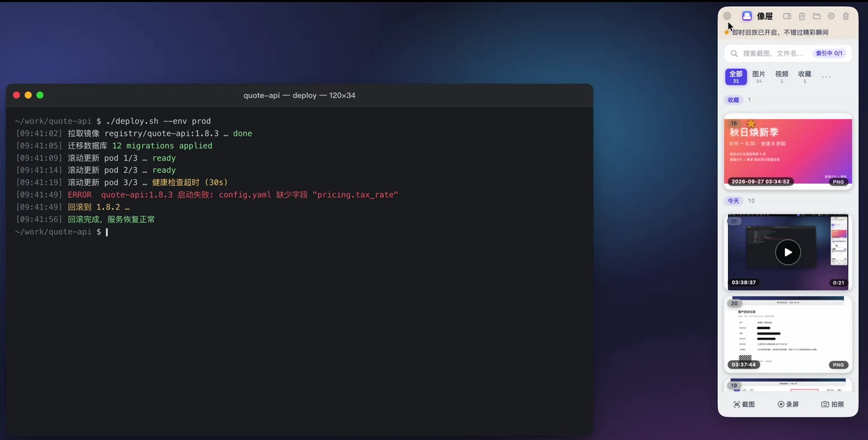Click the number 15 badge on the favorite card

[x=734, y=123]
